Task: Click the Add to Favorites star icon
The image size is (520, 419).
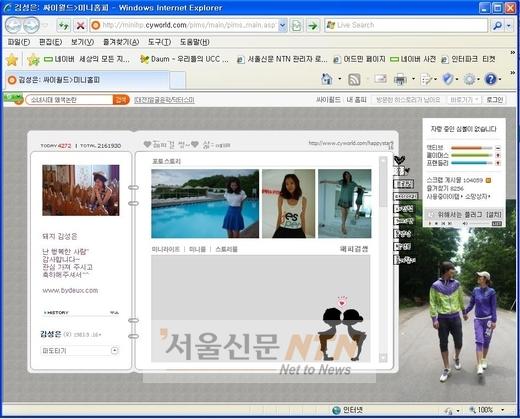Action: [34, 60]
